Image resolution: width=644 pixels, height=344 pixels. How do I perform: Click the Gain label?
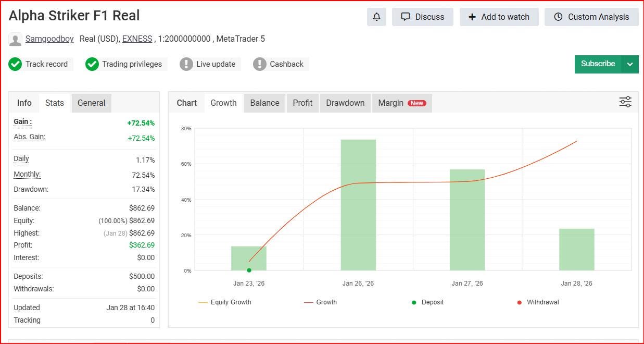(22, 121)
